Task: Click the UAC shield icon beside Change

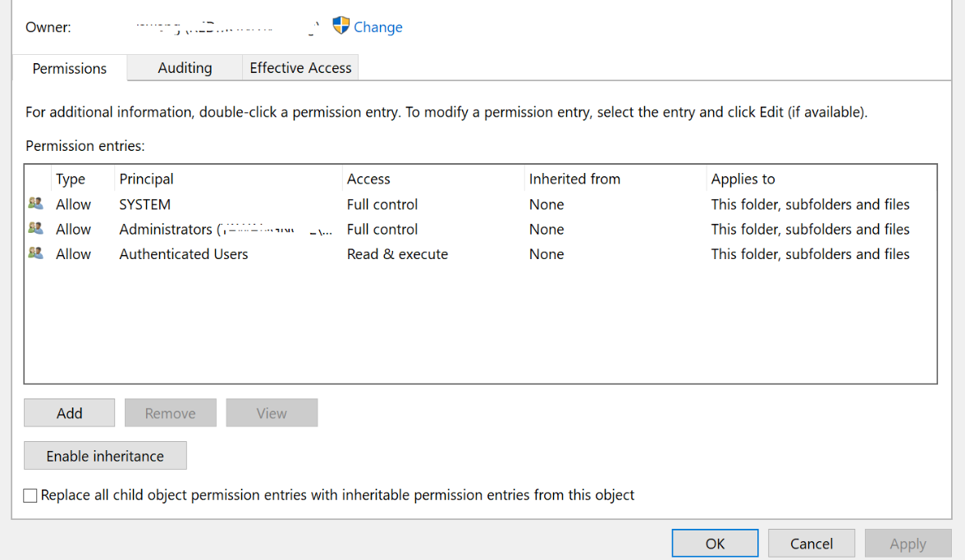Action: click(x=341, y=25)
